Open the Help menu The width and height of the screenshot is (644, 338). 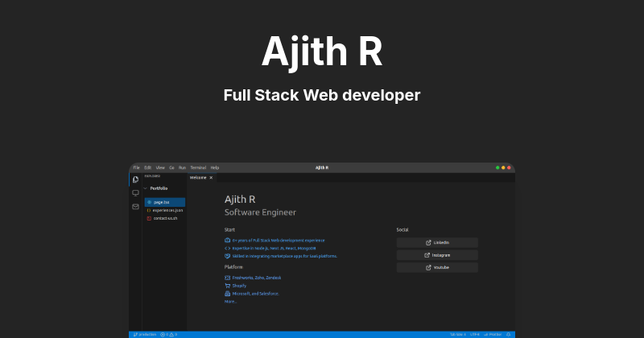[x=215, y=167]
